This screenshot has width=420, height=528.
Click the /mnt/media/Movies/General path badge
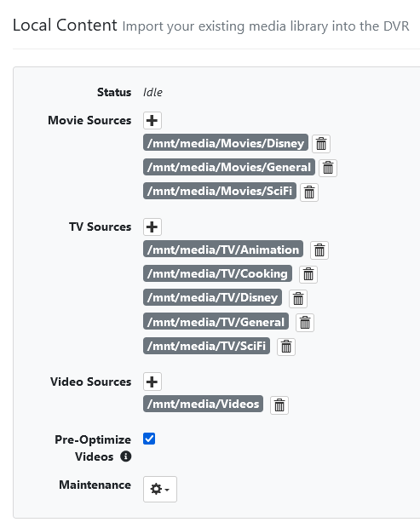point(229,167)
